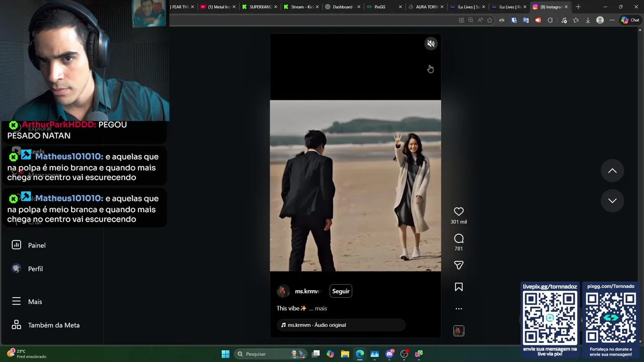This screenshot has height=362, width=644.
Task: Add this page to favorites with the star icon
Action: (490, 20)
